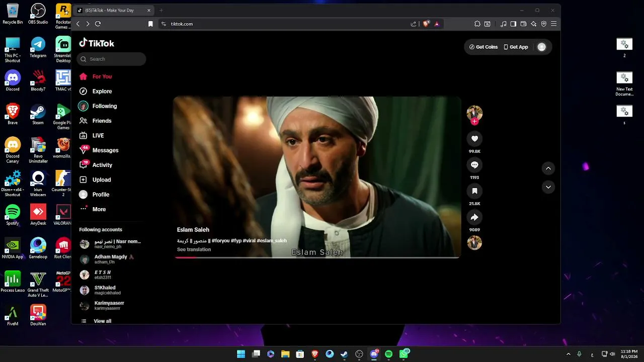Click the TikTok search field
Screen dimensions: 644x362
point(111,59)
